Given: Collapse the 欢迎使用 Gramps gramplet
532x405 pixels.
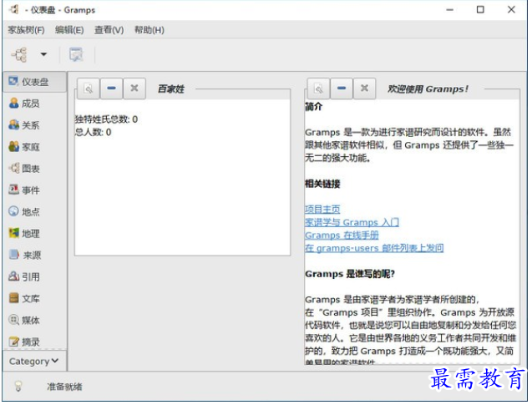Looking at the screenshot, I should coord(342,89).
